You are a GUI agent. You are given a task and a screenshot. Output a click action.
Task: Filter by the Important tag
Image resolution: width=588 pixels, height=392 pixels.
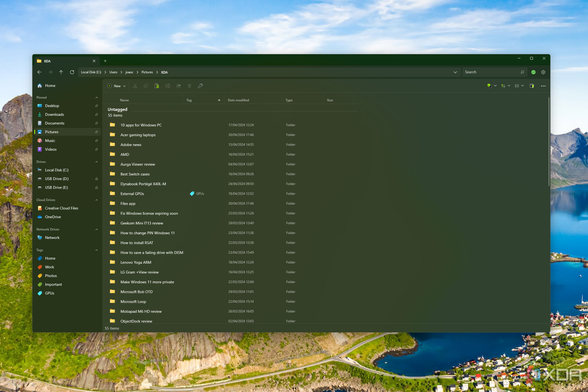tap(68, 284)
